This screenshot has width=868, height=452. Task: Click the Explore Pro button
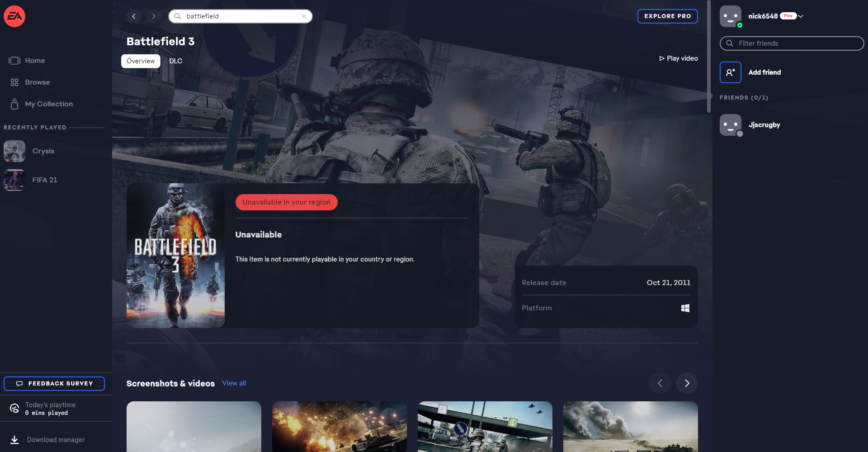pyautogui.click(x=667, y=16)
